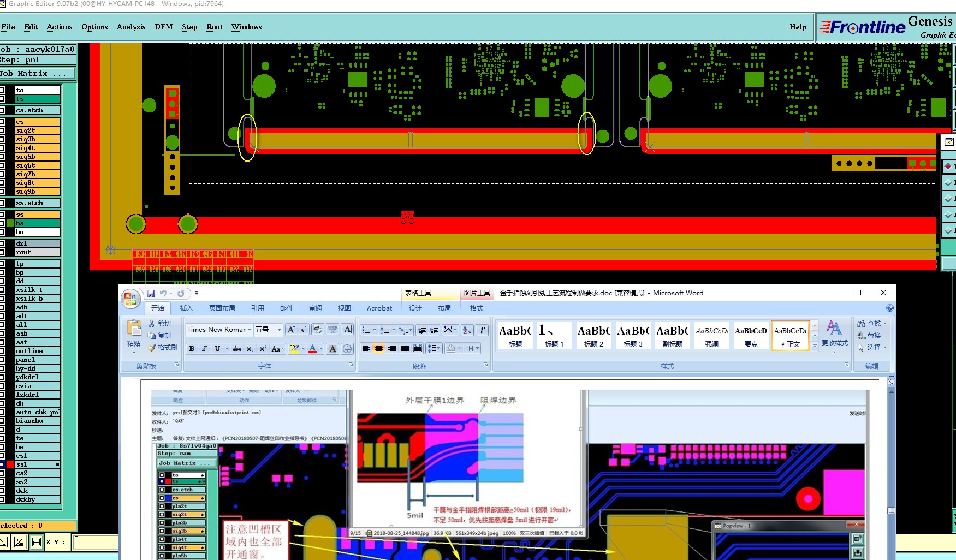
Task: Toggle display checkbox for 'cs.etch' layer
Action: click(x=2, y=110)
